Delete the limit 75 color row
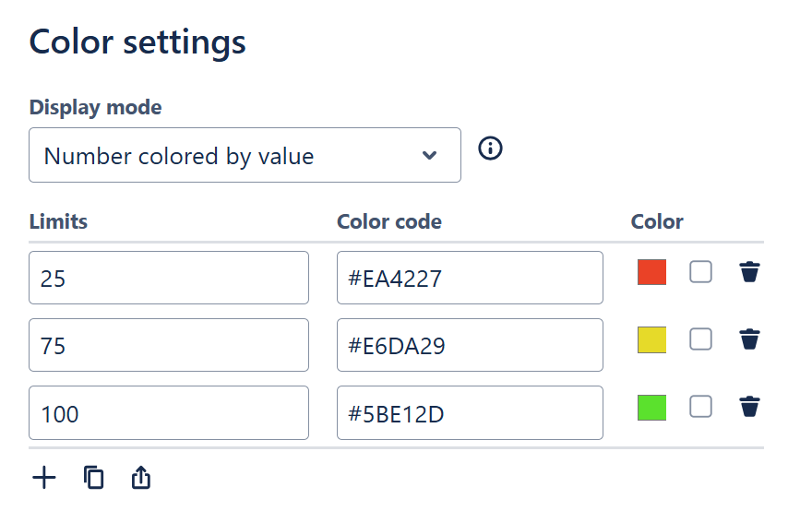Image resolution: width=812 pixels, height=511 pixels. [x=749, y=339]
